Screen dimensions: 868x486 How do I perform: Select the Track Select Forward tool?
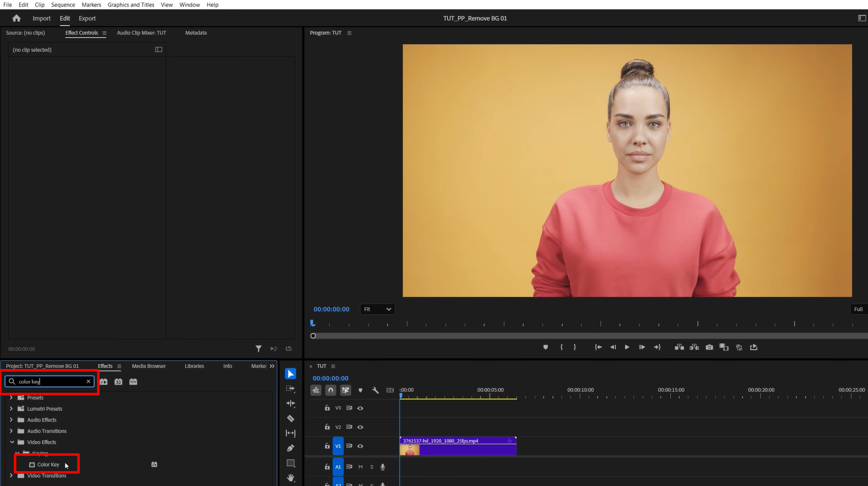click(x=290, y=389)
